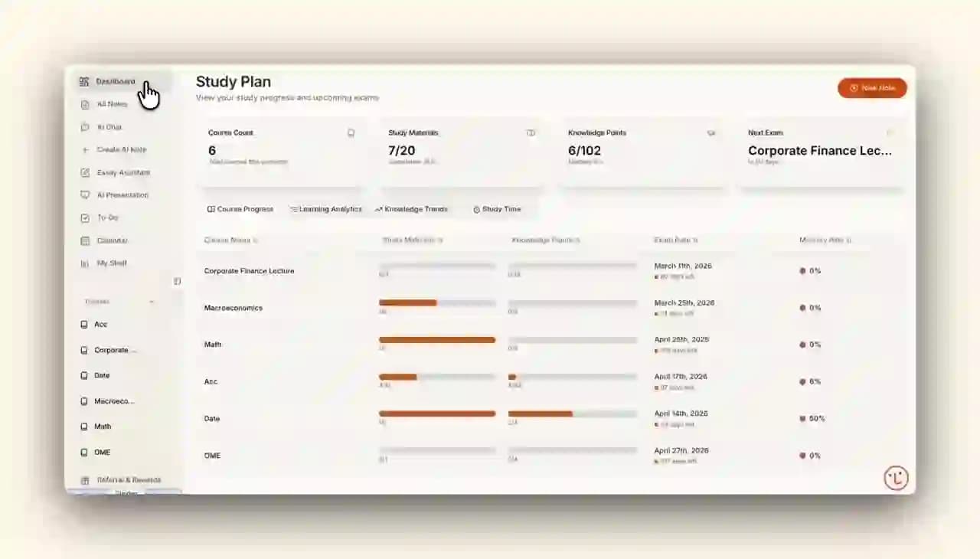Switch to the Study Time tab
The image size is (980, 559).
(496, 209)
